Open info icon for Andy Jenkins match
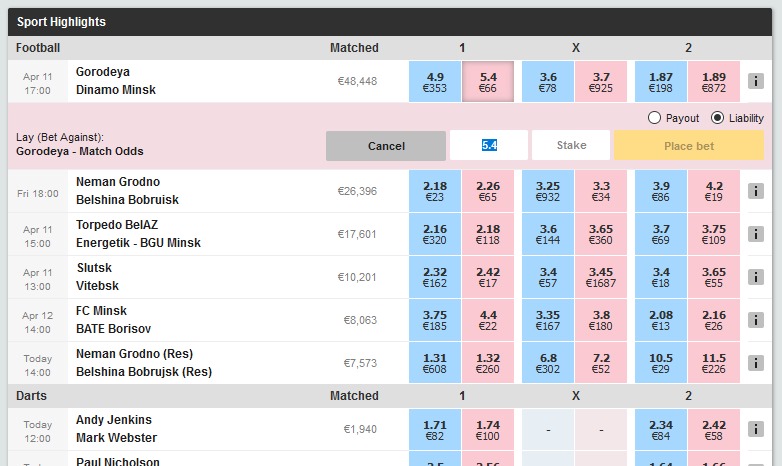 tap(756, 429)
